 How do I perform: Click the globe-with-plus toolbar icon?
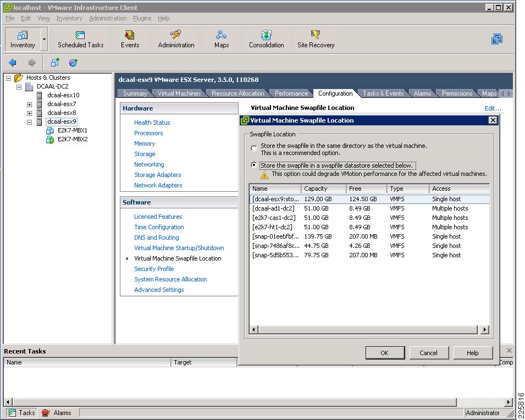tap(73, 63)
